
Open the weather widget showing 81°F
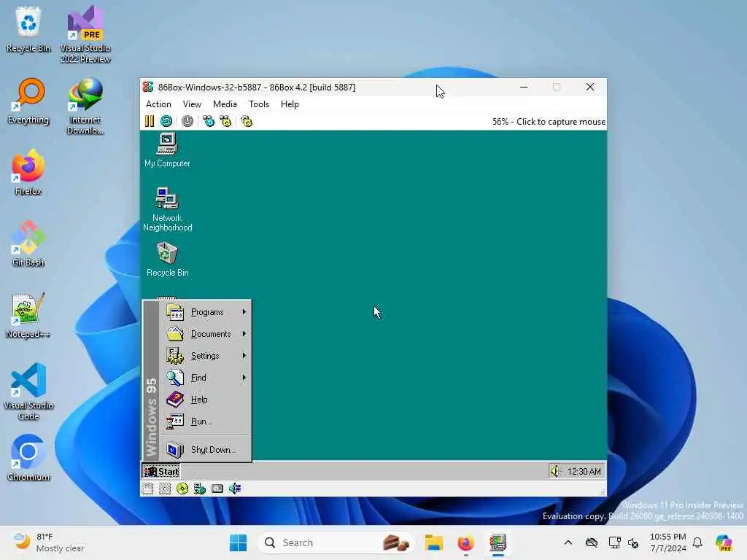[49, 542]
